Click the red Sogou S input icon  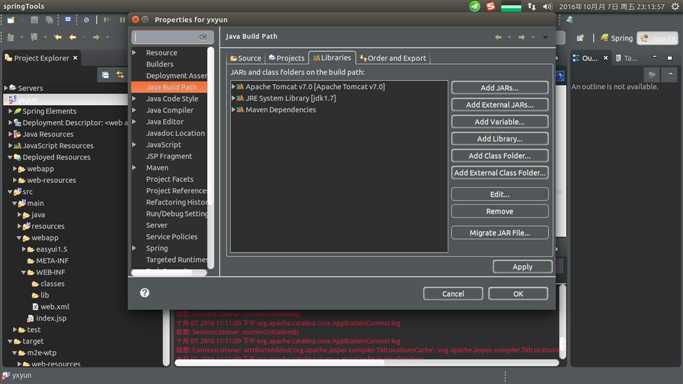(490, 7)
